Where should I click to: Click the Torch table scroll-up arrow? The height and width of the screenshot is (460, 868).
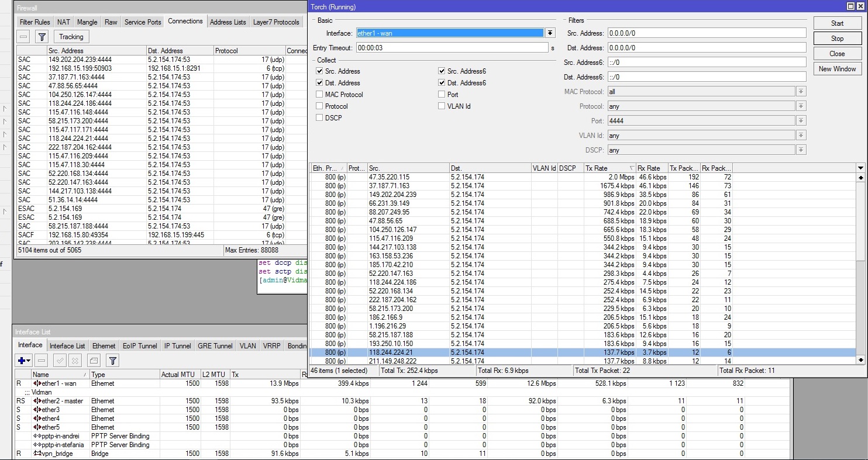tap(860, 177)
